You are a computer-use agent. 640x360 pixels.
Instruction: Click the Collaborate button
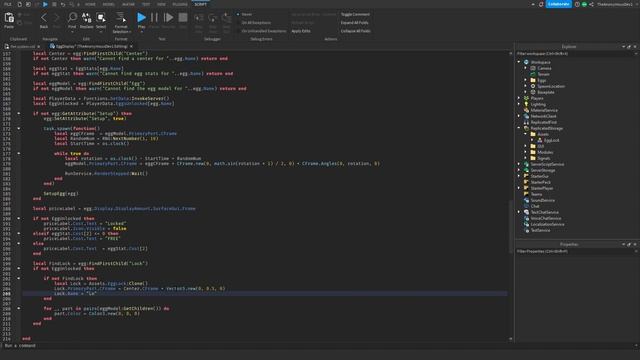[558, 4]
